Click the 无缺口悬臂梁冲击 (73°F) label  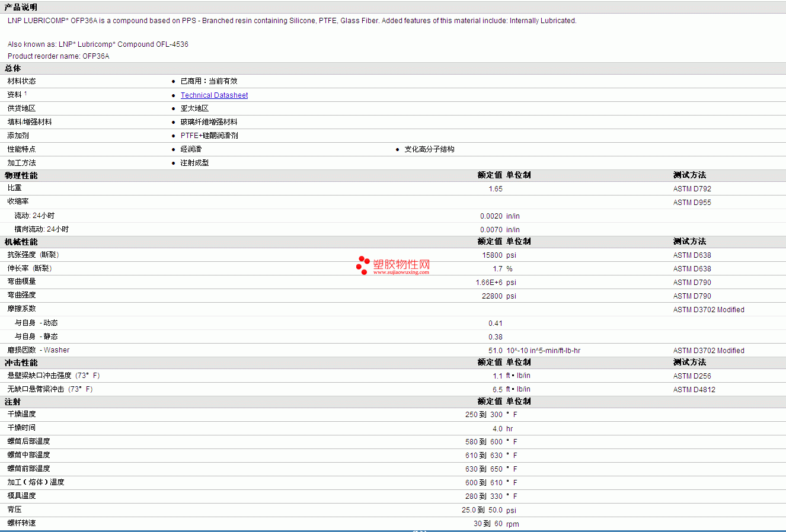click(x=50, y=389)
